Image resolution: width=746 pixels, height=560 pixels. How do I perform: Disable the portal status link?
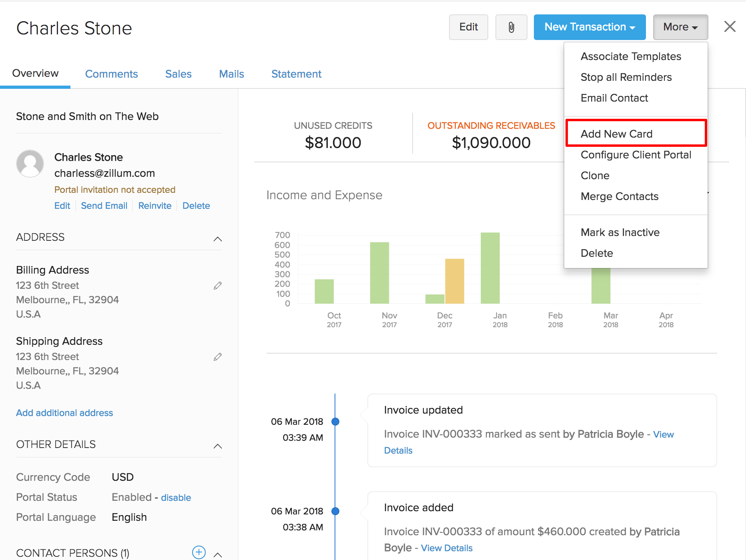176,498
